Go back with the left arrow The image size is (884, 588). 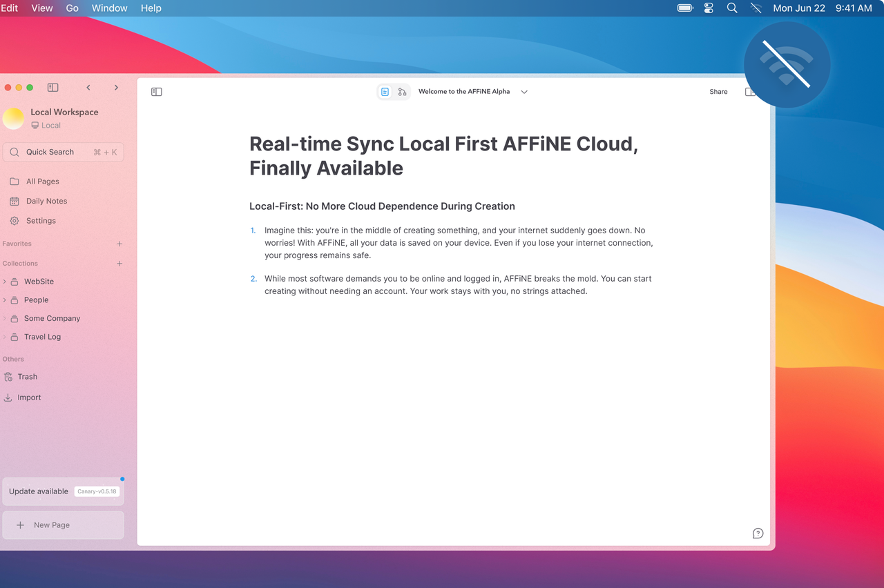coord(88,88)
